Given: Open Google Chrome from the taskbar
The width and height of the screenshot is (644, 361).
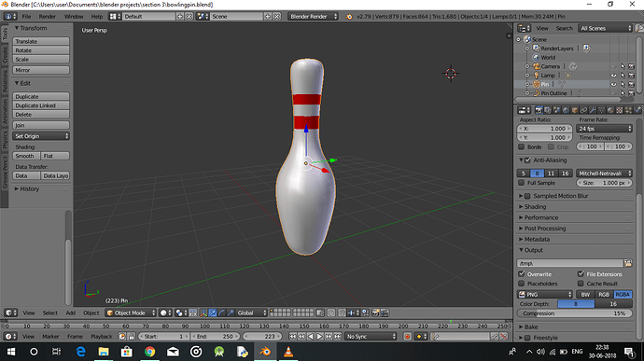Looking at the screenshot, I should (x=150, y=352).
